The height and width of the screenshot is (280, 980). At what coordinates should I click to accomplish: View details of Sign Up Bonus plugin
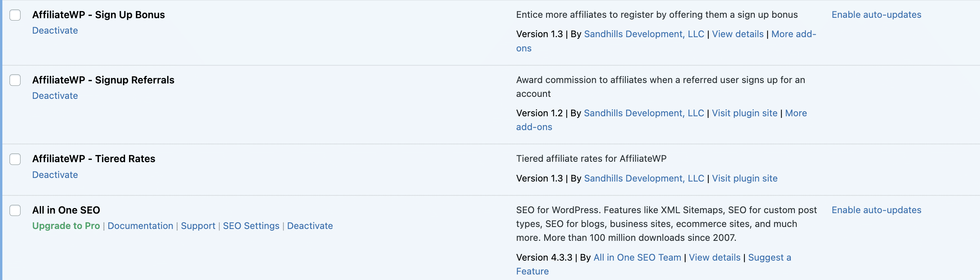coord(738,34)
